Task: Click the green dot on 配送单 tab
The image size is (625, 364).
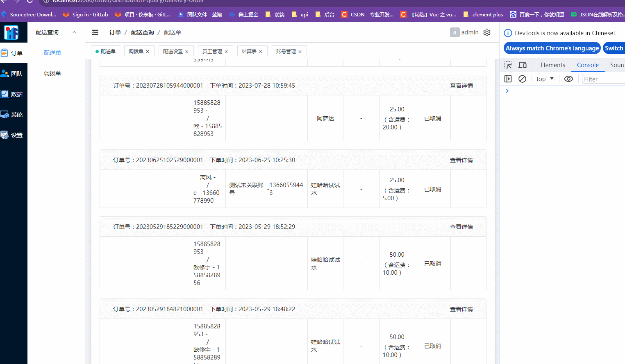Action: (97, 51)
